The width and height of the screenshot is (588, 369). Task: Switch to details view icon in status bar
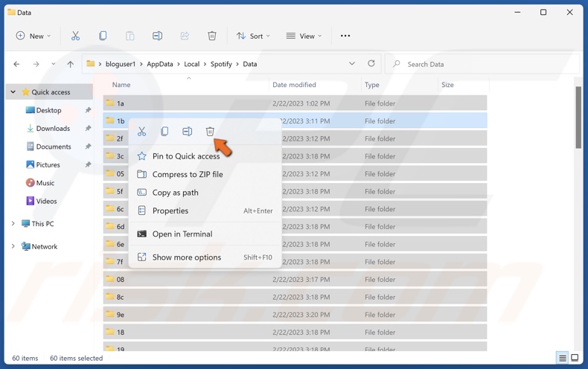tap(563, 358)
